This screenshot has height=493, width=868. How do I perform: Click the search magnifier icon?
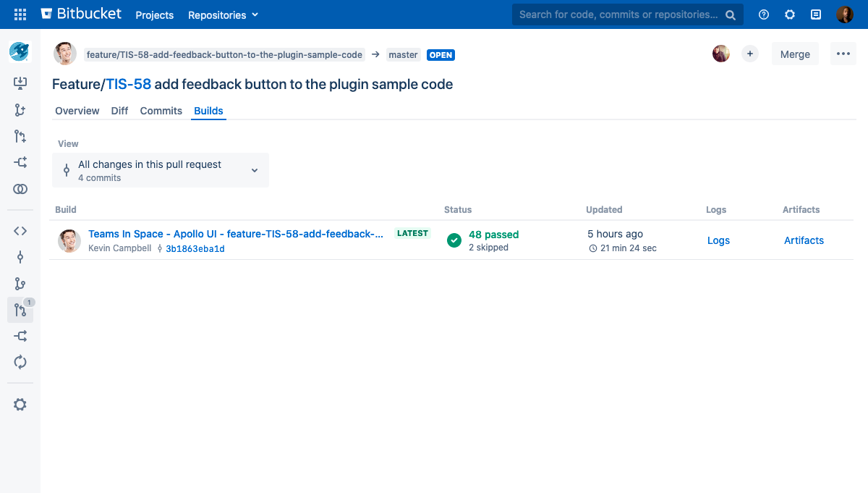(731, 14)
